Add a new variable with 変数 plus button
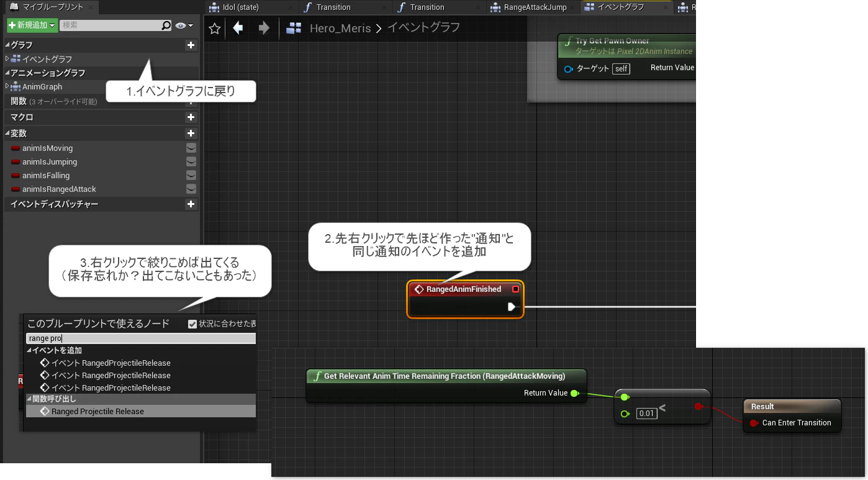 click(x=191, y=134)
